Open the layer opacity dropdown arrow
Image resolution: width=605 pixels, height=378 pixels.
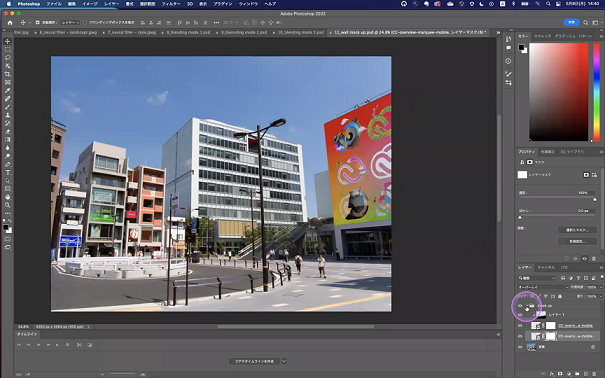click(600, 287)
